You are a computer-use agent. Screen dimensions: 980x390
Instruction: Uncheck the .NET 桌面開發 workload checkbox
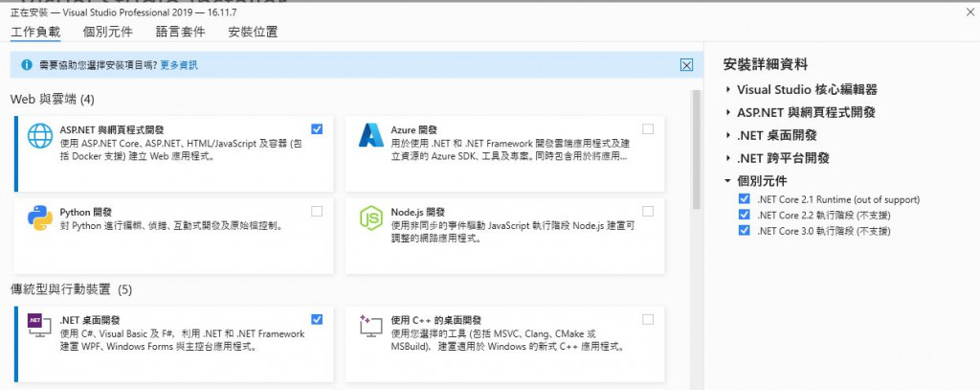click(x=317, y=319)
